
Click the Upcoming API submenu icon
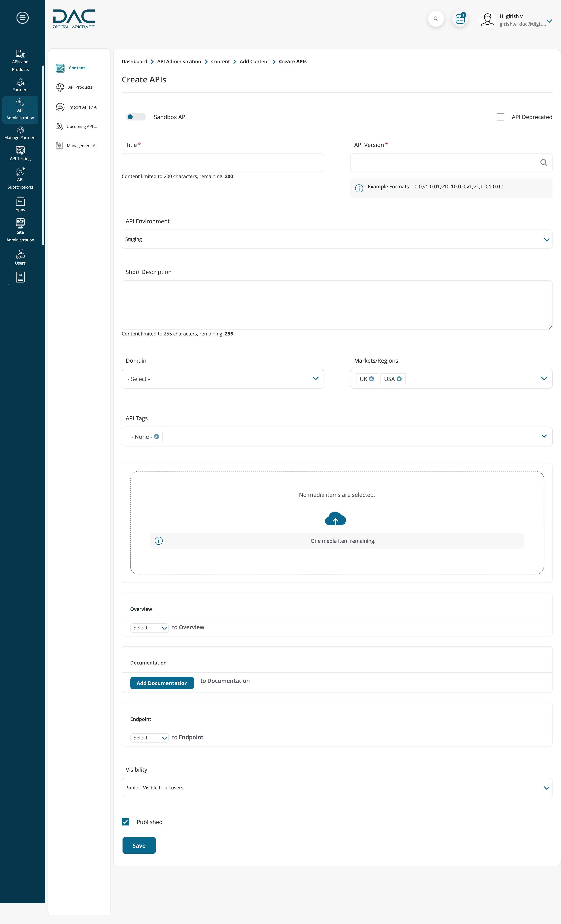pos(59,126)
